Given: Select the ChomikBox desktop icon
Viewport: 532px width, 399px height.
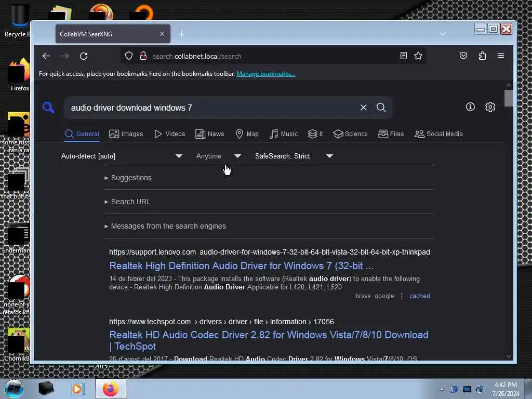Looking at the screenshot, I should pos(17,344).
